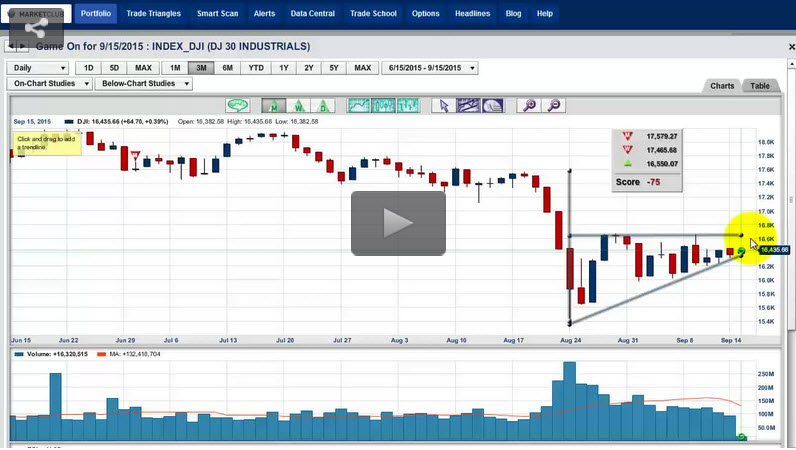
Task: Toggle the 3M time range button
Action: pyautogui.click(x=201, y=68)
